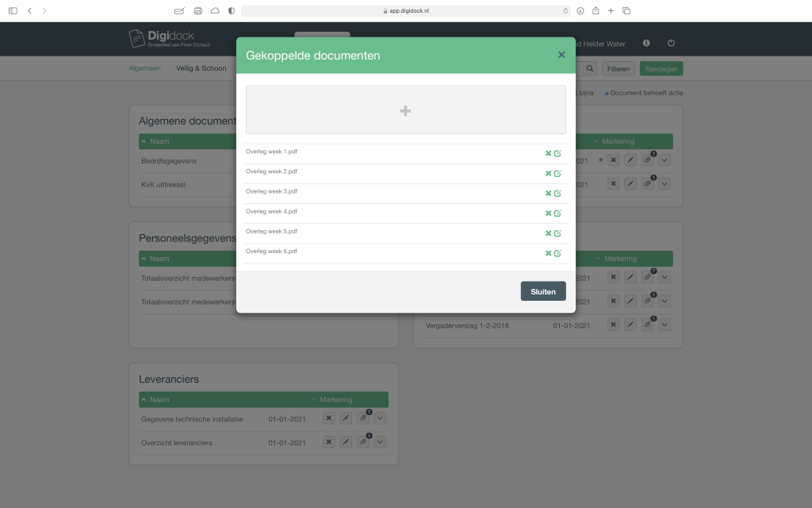The image size is (812, 508).
Task: Click the Sluiten button
Action: 543,291
